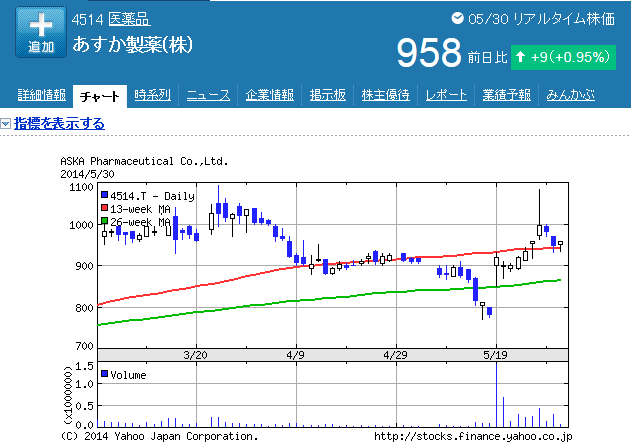Click the (C) 2014 Yahoo Japan Corporation text
Image resolution: width=631 pixels, height=447 pixels.
click(159, 437)
